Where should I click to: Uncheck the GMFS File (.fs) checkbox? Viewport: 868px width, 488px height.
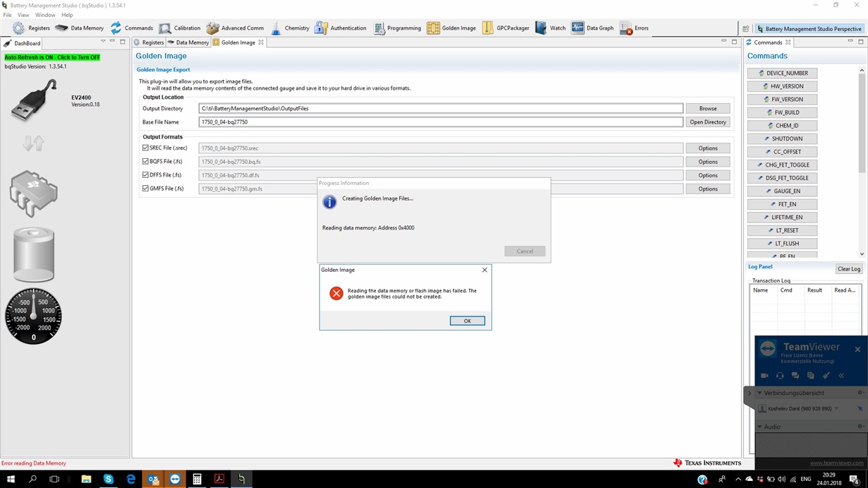coord(145,189)
